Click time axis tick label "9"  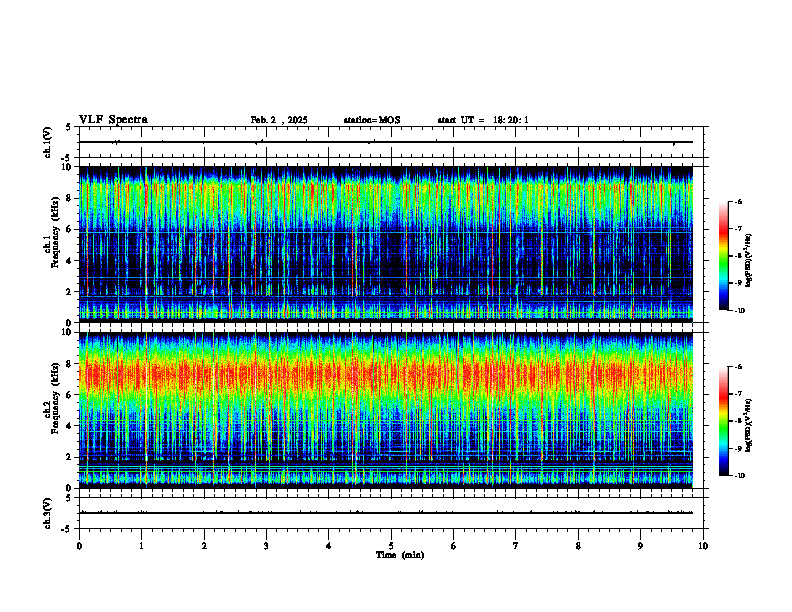pyautogui.click(x=640, y=546)
